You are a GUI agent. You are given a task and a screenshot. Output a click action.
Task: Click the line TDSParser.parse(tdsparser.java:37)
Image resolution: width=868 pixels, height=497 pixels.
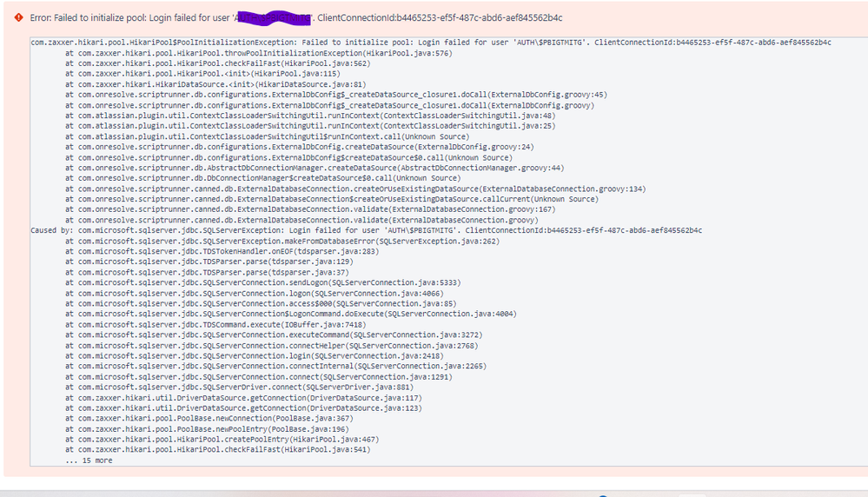coord(207,272)
